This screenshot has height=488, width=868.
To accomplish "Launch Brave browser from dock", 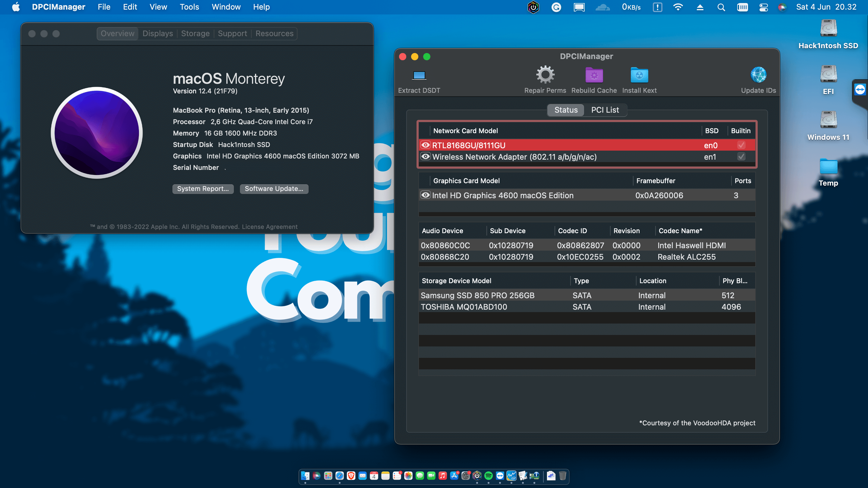I will tap(351, 475).
